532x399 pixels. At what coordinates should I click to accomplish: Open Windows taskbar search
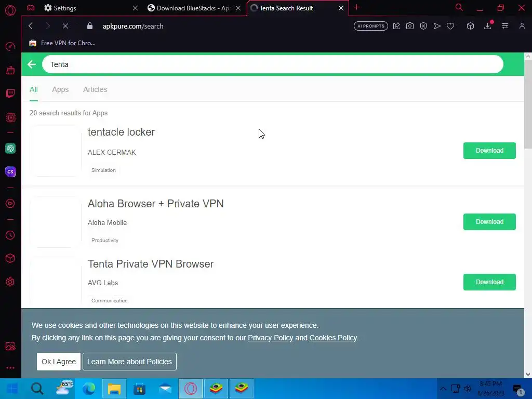[37, 389]
